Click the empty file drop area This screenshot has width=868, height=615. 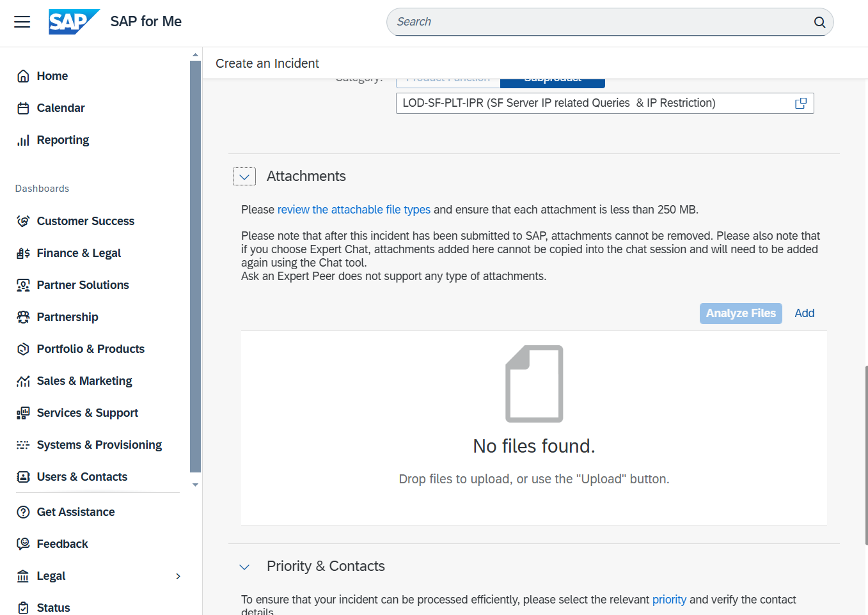[x=534, y=428]
